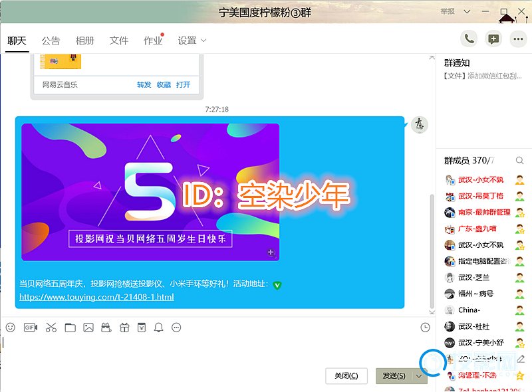Click 打开 on the 网易云音乐 card
This screenshot has width=532, height=392.
click(184, 84)
